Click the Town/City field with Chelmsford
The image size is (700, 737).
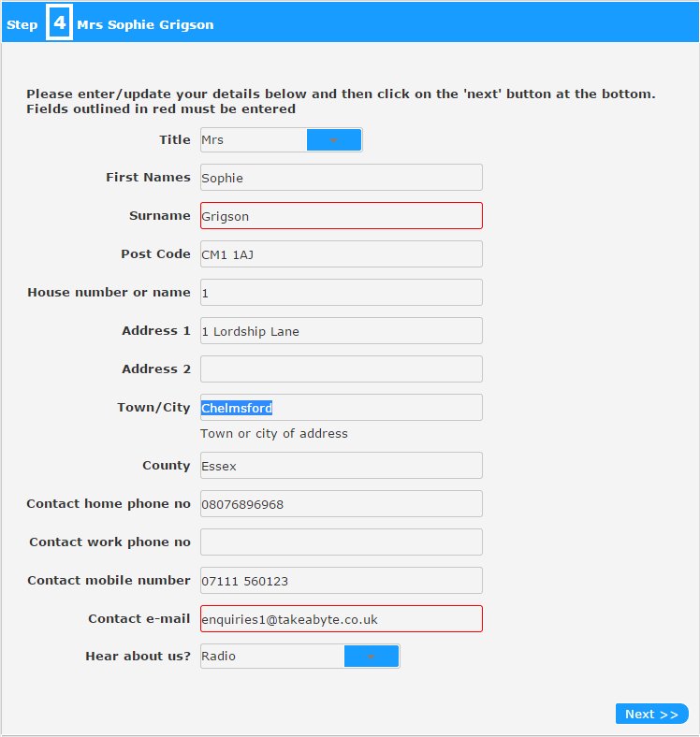[341, 408]
